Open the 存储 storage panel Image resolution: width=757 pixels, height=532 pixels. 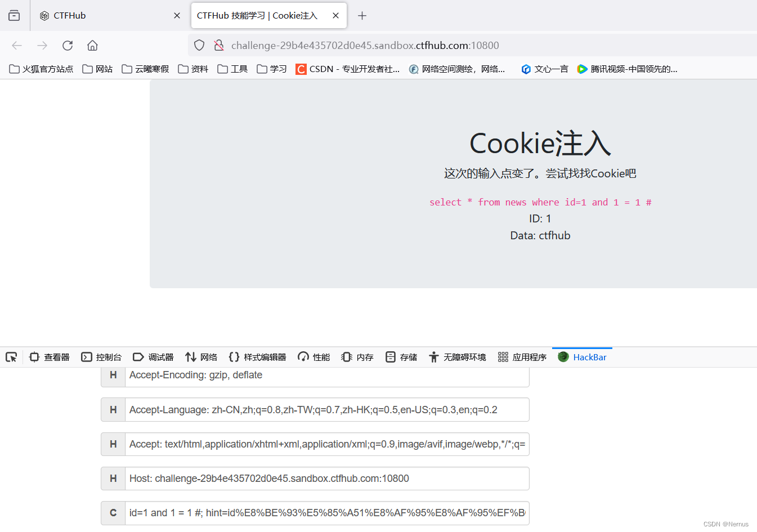click(401, 356)
